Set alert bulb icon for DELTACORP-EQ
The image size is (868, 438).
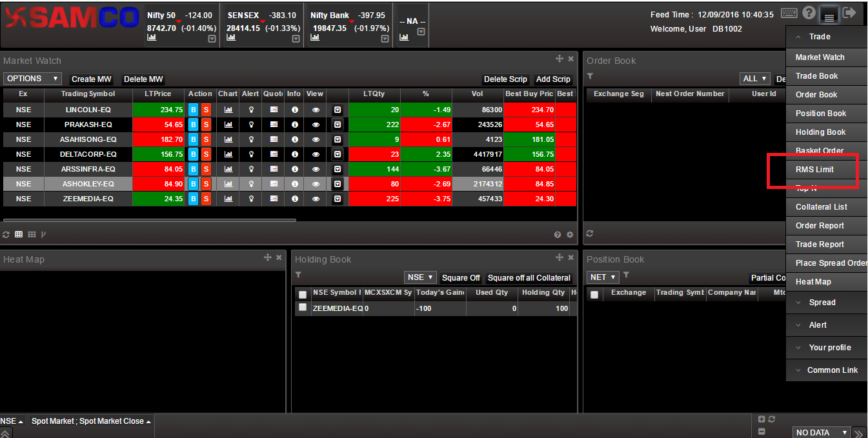pos(251,154)
